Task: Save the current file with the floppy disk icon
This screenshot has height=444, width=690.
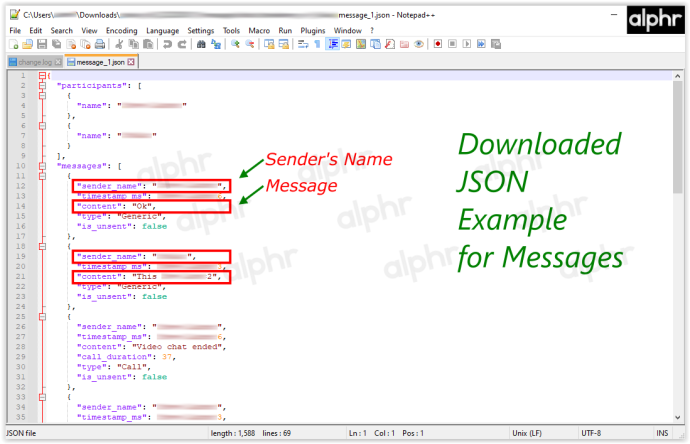Action: click(x=42, y=44)
